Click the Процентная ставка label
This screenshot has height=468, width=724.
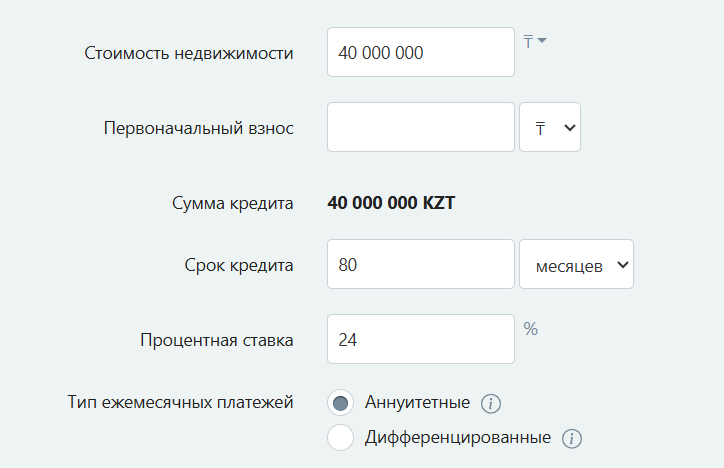click(217, 340)
